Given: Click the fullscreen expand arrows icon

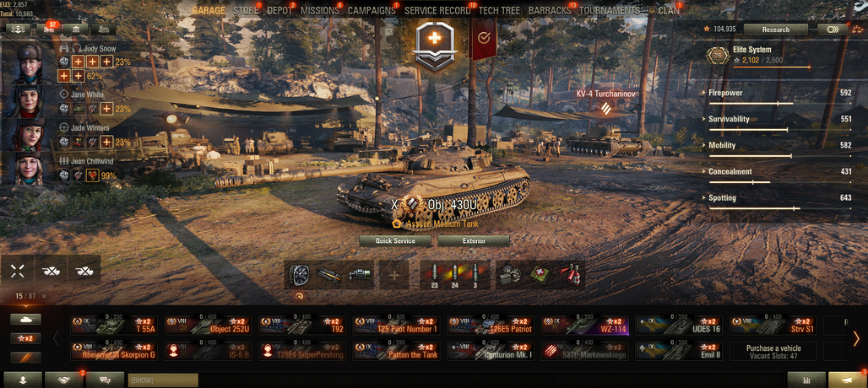Looking at the screenshot, I should [18, 271].
